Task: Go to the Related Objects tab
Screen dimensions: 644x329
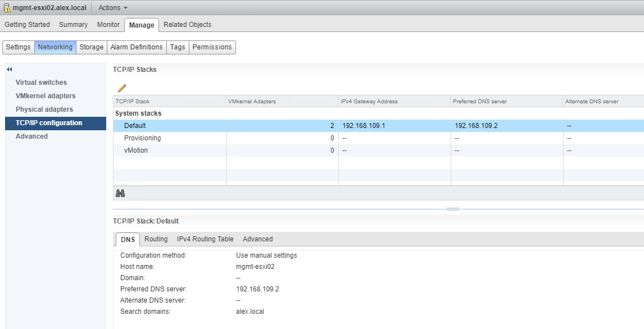Action: tap(187, 25)
